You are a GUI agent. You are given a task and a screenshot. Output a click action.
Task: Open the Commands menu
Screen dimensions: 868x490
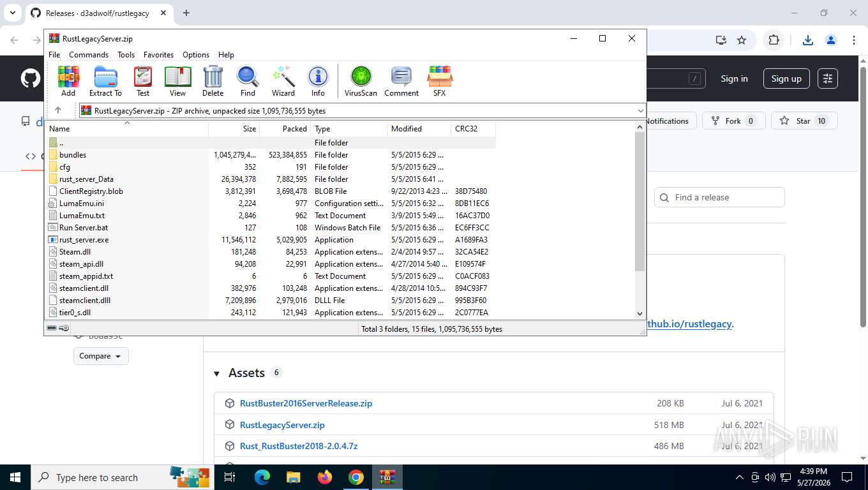click(x=89, y=55)
